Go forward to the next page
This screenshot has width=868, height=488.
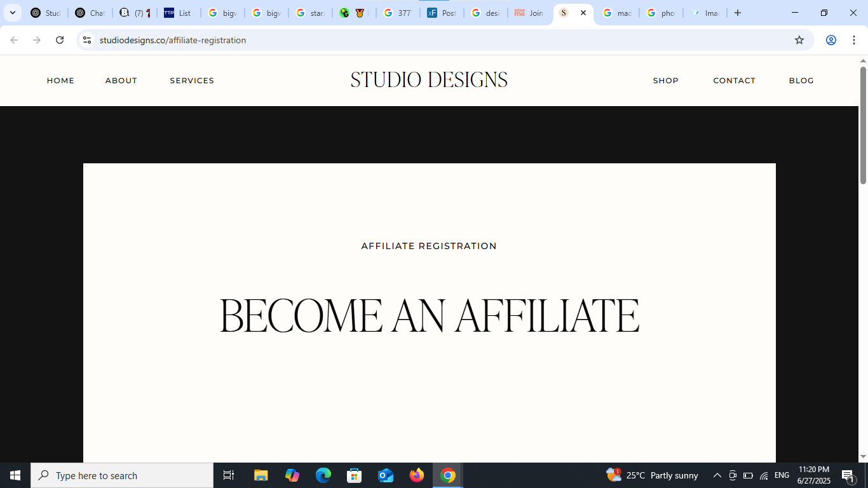coord(37,40)
